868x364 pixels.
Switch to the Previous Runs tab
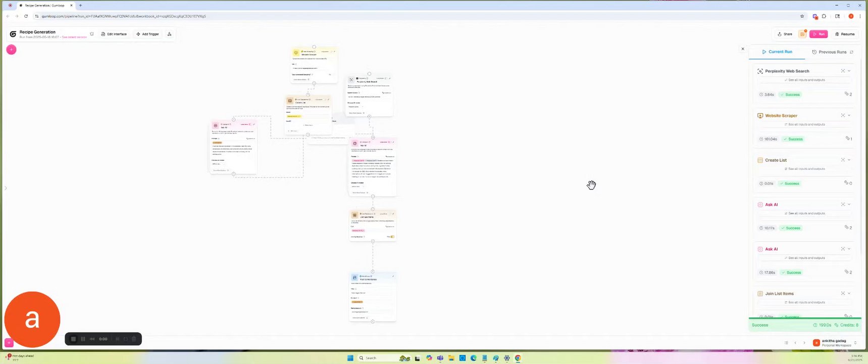(829, 52)
